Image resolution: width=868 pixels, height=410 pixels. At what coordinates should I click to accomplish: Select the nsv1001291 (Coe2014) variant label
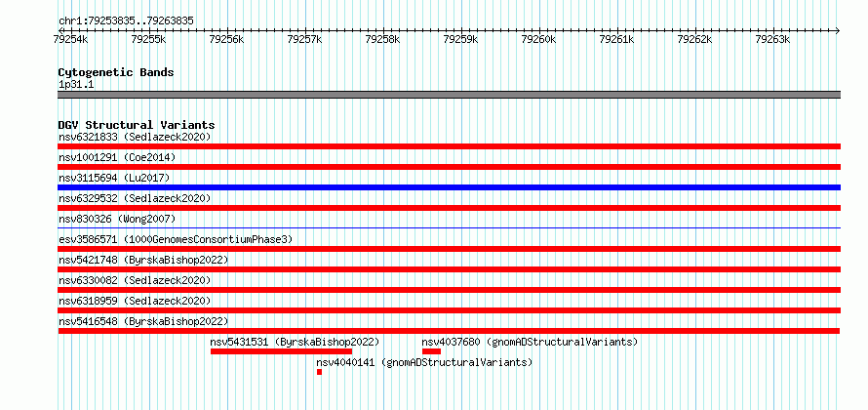pyautogui.click(x=117, y=157)
